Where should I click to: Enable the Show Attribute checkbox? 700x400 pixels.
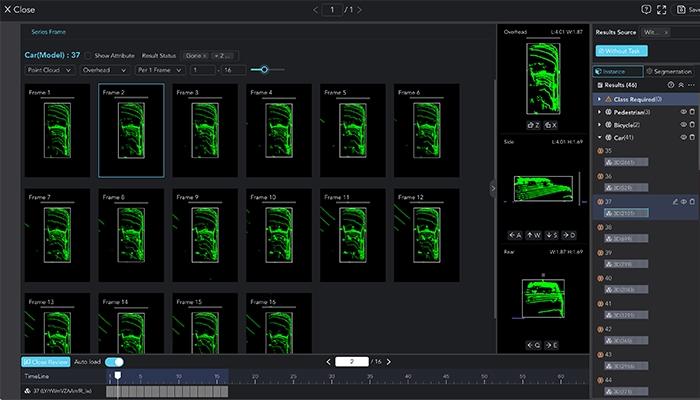click(x=88, y=56)
